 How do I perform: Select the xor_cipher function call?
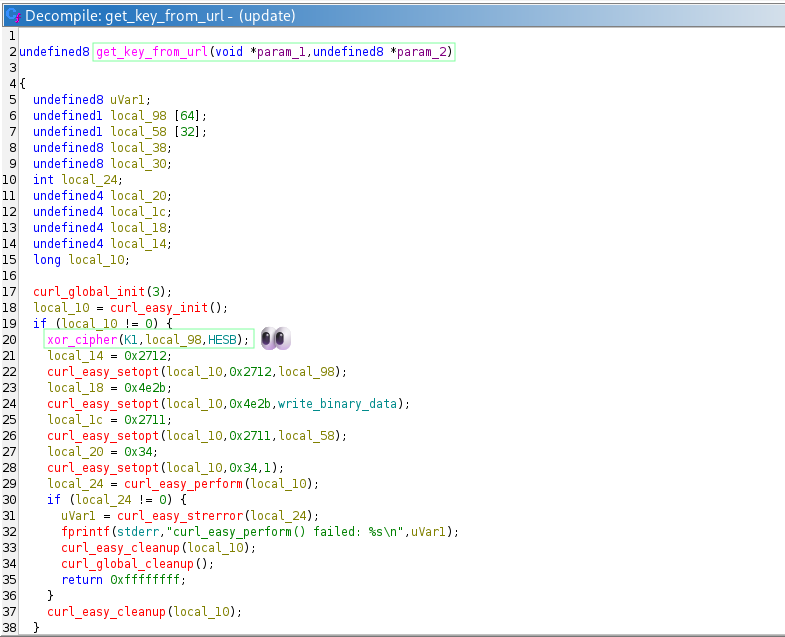pyautogui.click(x=82, y=340)
